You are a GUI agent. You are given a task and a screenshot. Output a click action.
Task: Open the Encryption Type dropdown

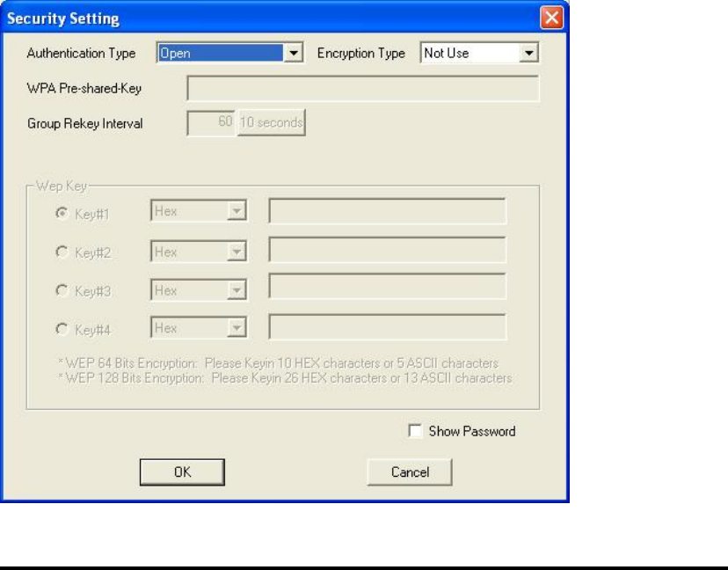[x=479, y=53]
